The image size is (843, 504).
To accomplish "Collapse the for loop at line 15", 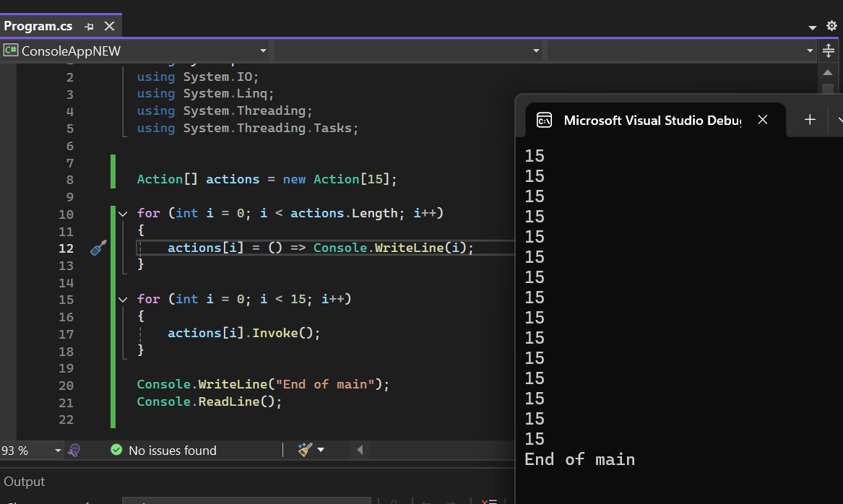I will click(123, 299).
